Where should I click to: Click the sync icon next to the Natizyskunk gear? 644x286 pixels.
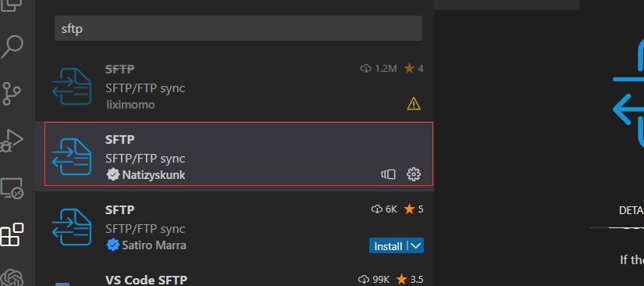click(x=388, y=174)
